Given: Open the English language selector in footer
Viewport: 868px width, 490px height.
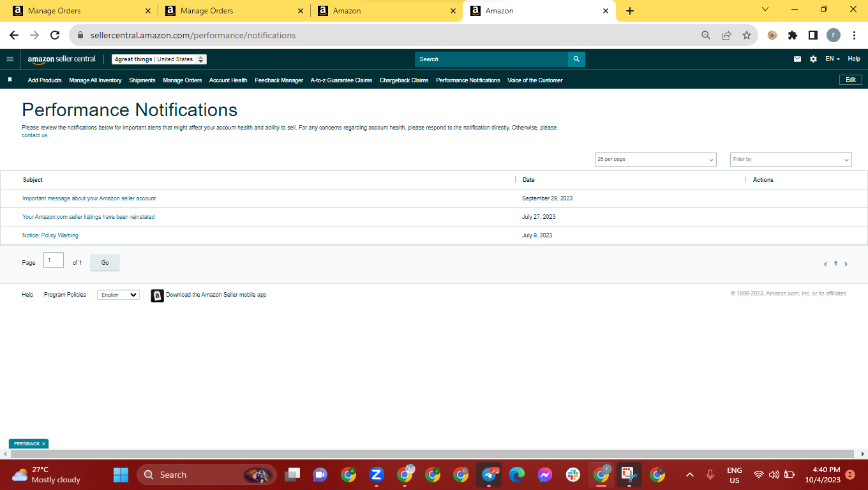Looking at the screenshot, I should [x=118, y=295].
